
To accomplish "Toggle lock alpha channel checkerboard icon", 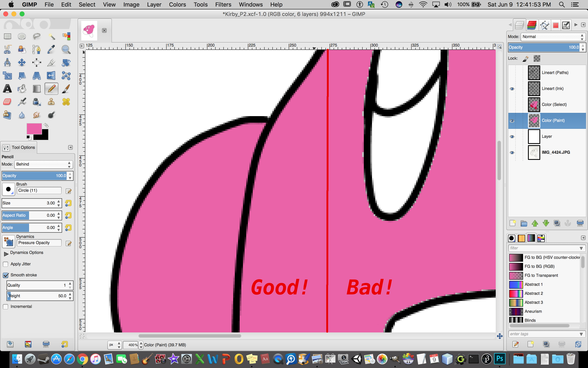I will 537,58.
